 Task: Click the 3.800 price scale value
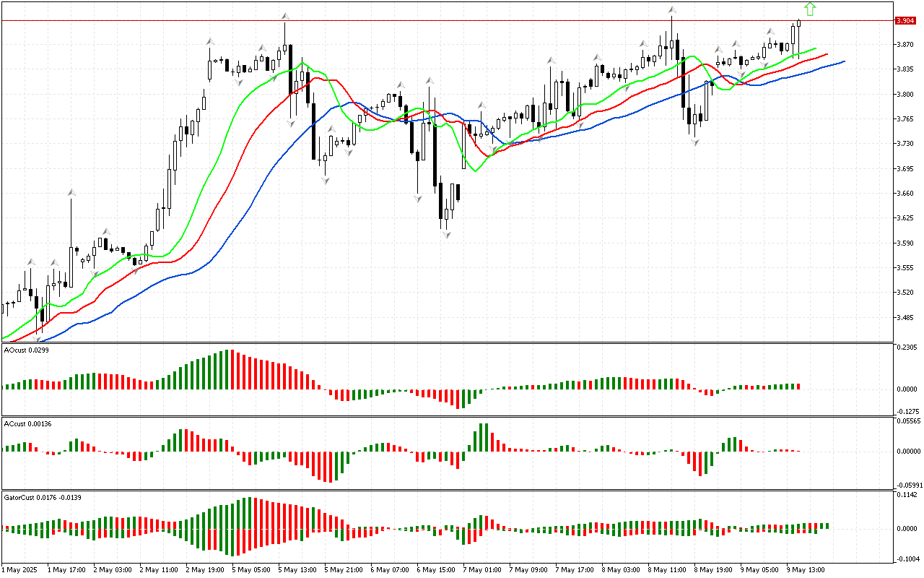coord(905,94)
